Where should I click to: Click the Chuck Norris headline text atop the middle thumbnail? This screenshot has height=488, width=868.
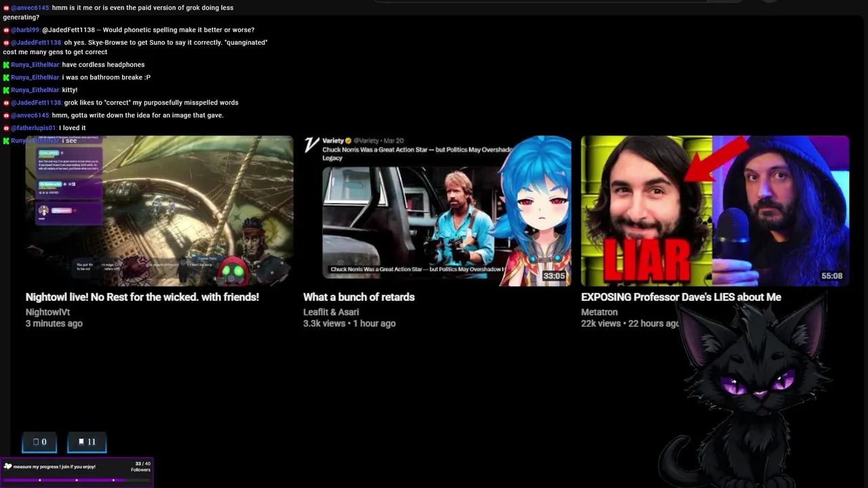pos(417,153)
